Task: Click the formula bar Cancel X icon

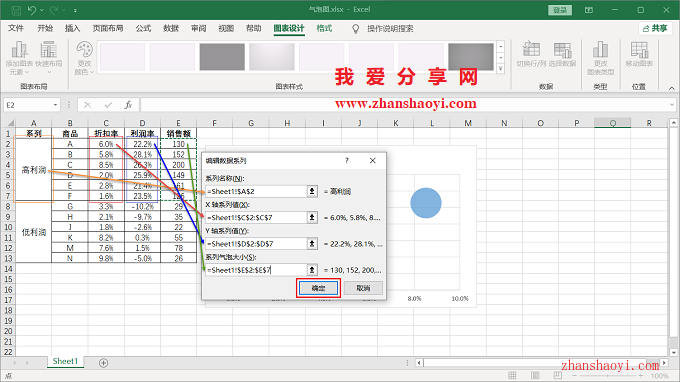Action: click(88, 105)
